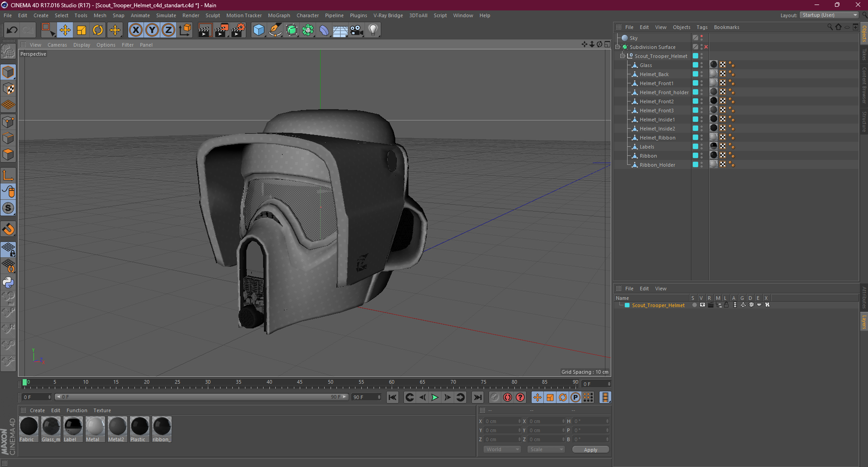
Task: Click the Undo arrow icon
Action: tap(12, 30)
